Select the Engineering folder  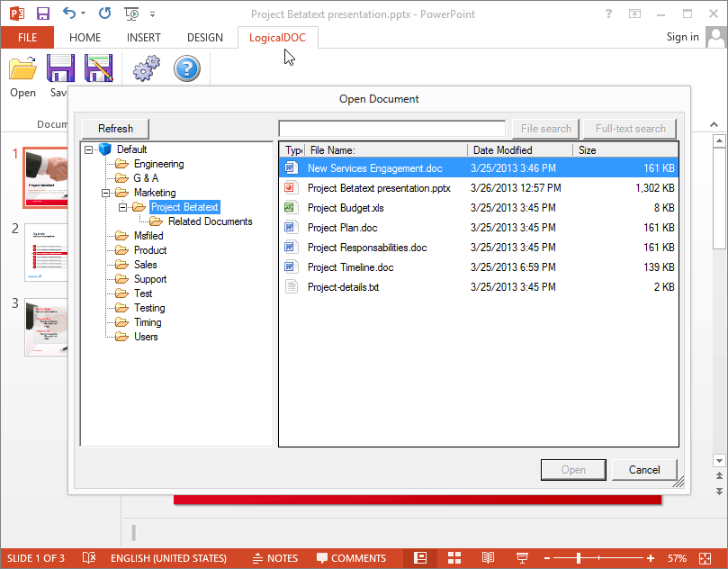pos(158,164)
